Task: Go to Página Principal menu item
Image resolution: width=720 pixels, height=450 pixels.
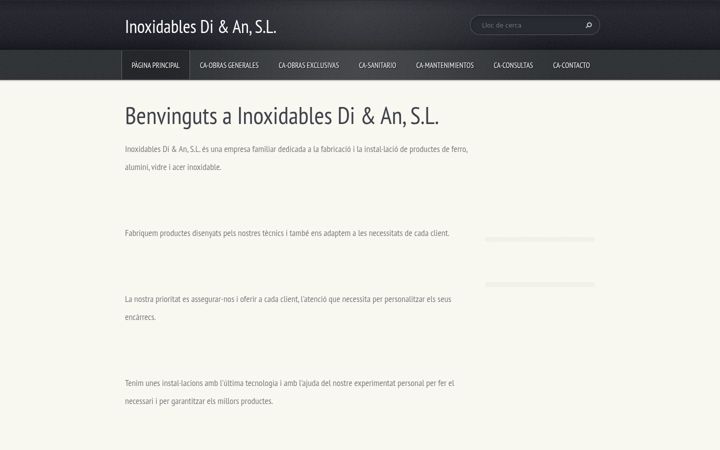Action: pyautogui.click(x=155, y=65)
